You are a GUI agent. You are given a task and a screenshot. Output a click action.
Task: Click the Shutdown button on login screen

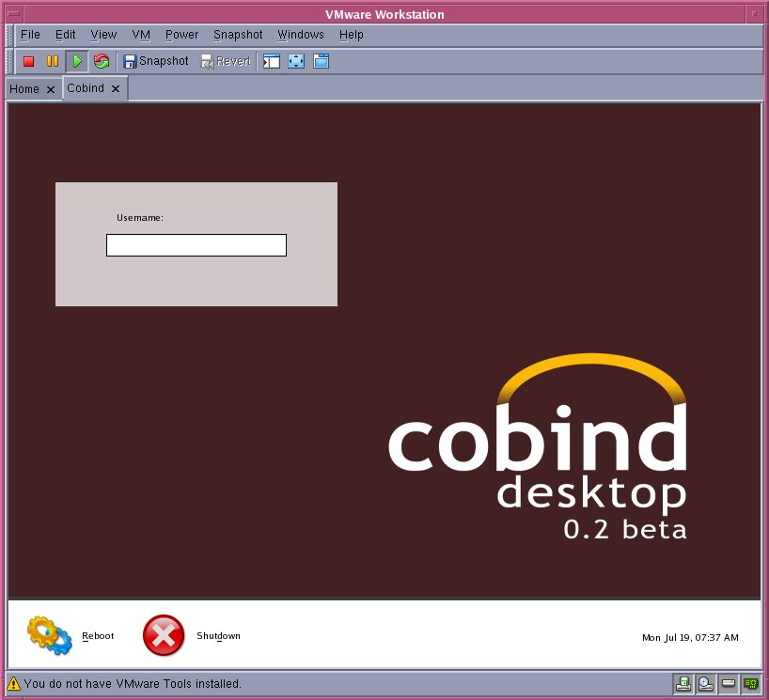pyautogui.click(x=164, y=636)
